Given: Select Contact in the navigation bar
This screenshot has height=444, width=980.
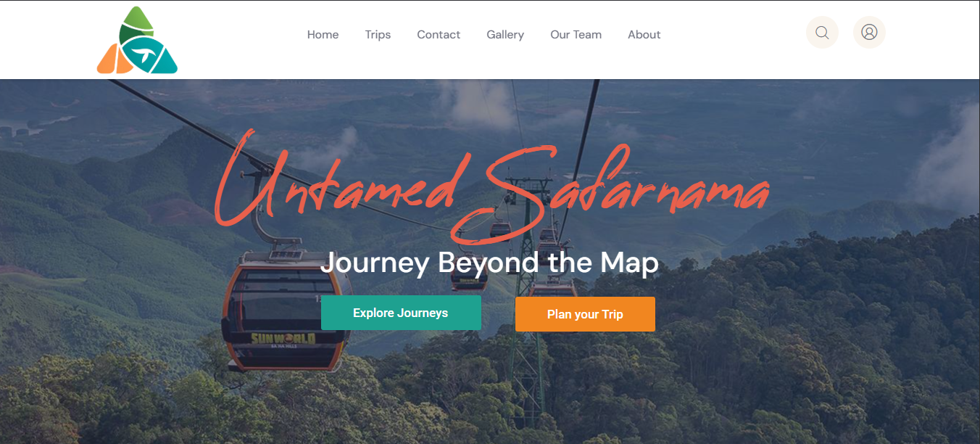Looking at the screenshot, I should [439, 35].
